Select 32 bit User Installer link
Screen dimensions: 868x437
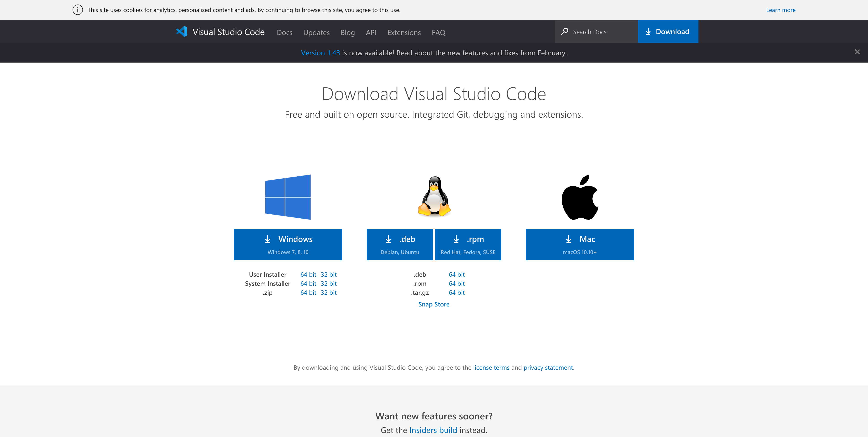(x=328, y=274)
